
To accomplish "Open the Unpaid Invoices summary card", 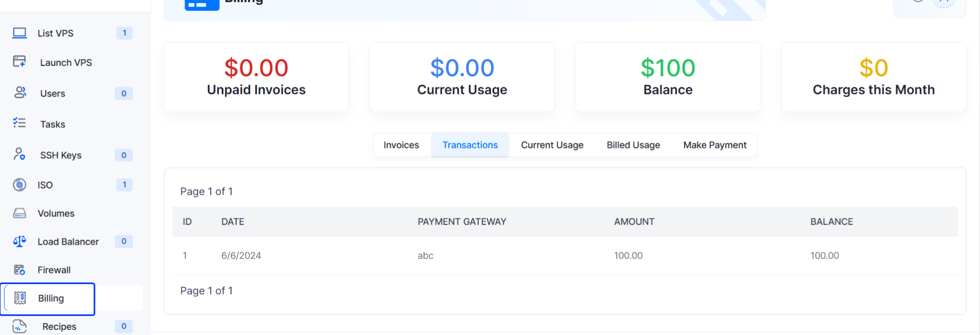I will click(x=256, y=77).
